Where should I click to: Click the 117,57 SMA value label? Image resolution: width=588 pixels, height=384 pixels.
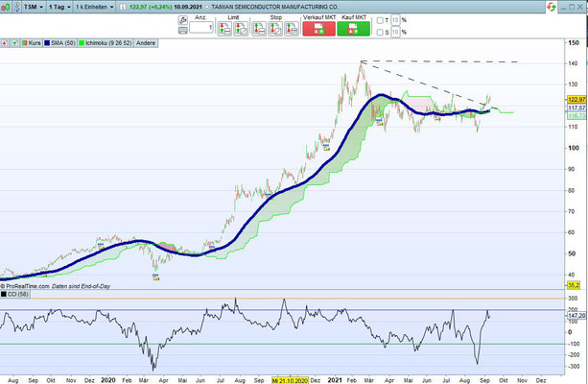coord(576,108)
